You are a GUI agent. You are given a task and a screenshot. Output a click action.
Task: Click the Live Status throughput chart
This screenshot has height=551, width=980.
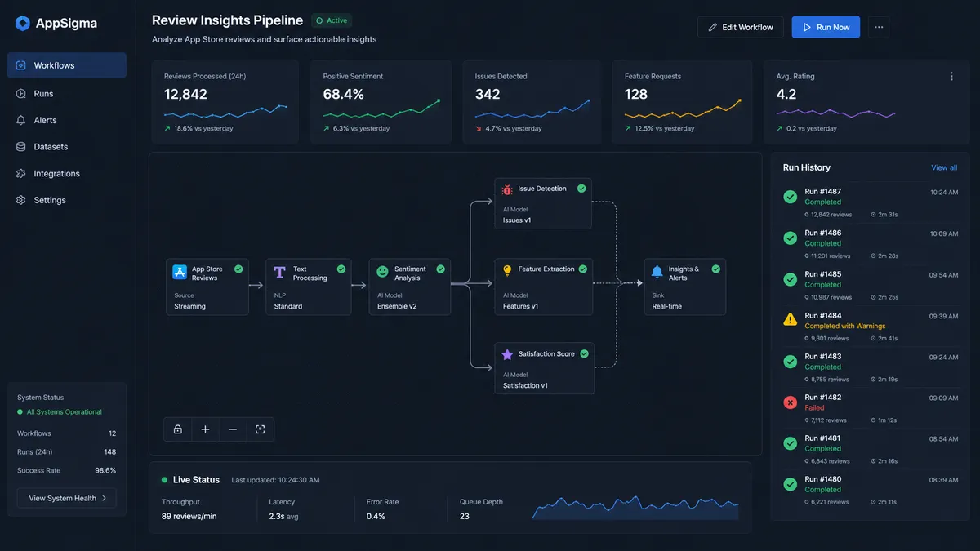click(x=635, y=507)
